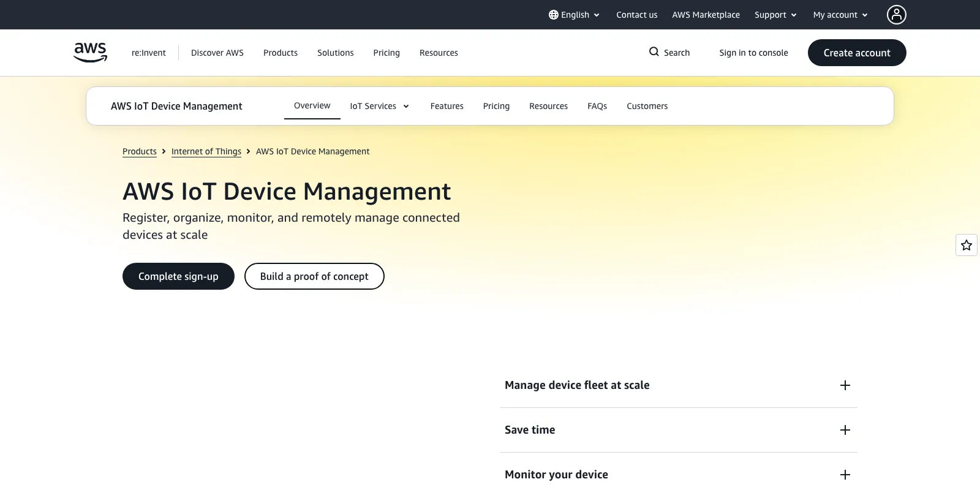
Task: Expand the Save time section
Action: (679, 430)
